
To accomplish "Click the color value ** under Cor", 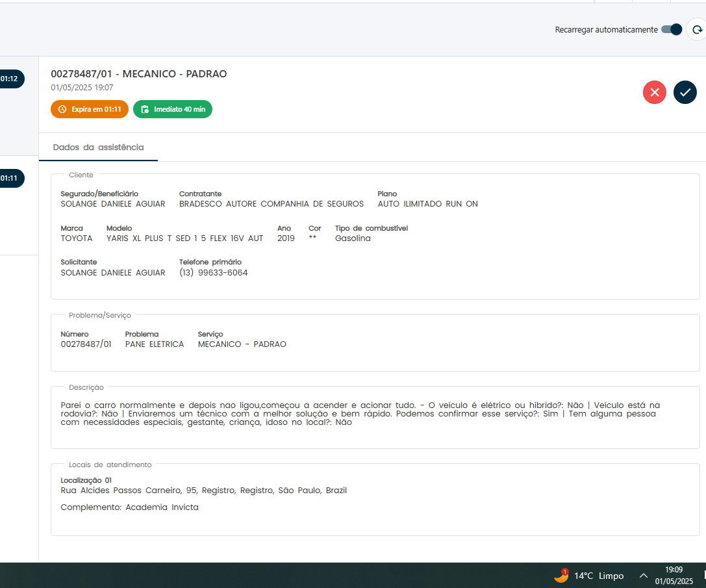I will [312, 237].
